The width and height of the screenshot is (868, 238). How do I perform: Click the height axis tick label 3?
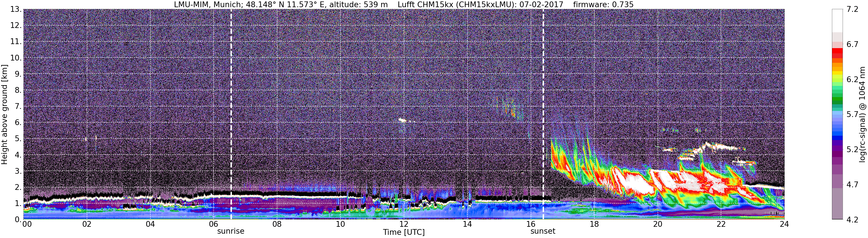tap(18, 171)
